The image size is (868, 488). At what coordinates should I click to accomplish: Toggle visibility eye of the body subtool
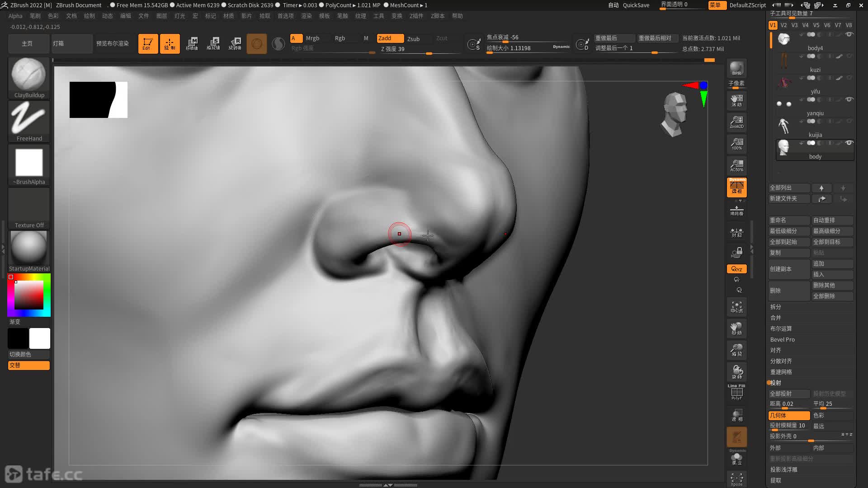pyautogui.click(x=849, y=143)
